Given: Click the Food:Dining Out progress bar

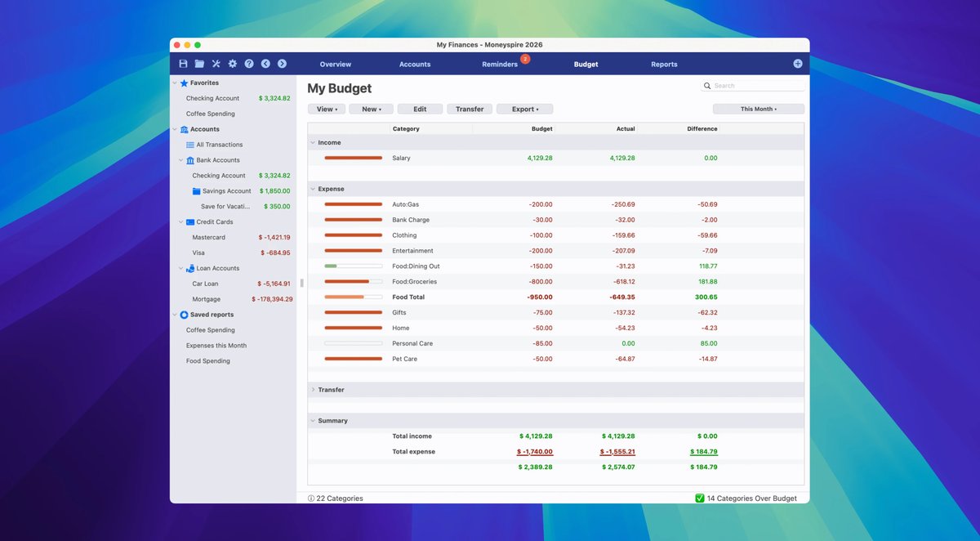Looking at the screenshot, I should tap(353, 266).
